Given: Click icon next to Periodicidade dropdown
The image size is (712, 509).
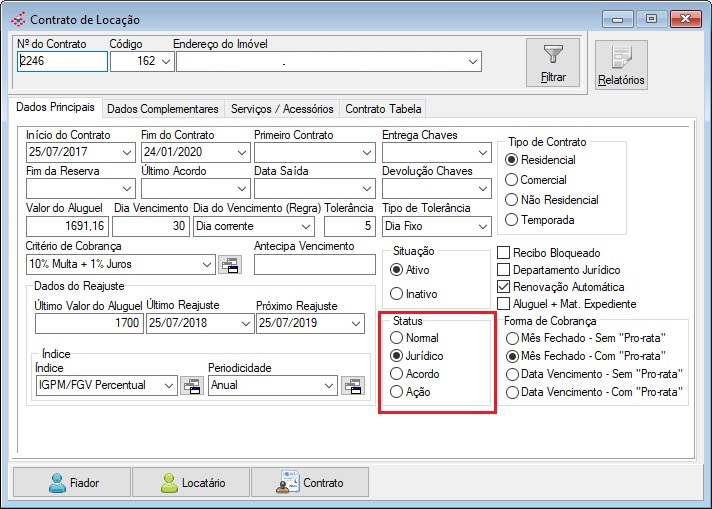Looking at the screenshot, I should 351,386.
